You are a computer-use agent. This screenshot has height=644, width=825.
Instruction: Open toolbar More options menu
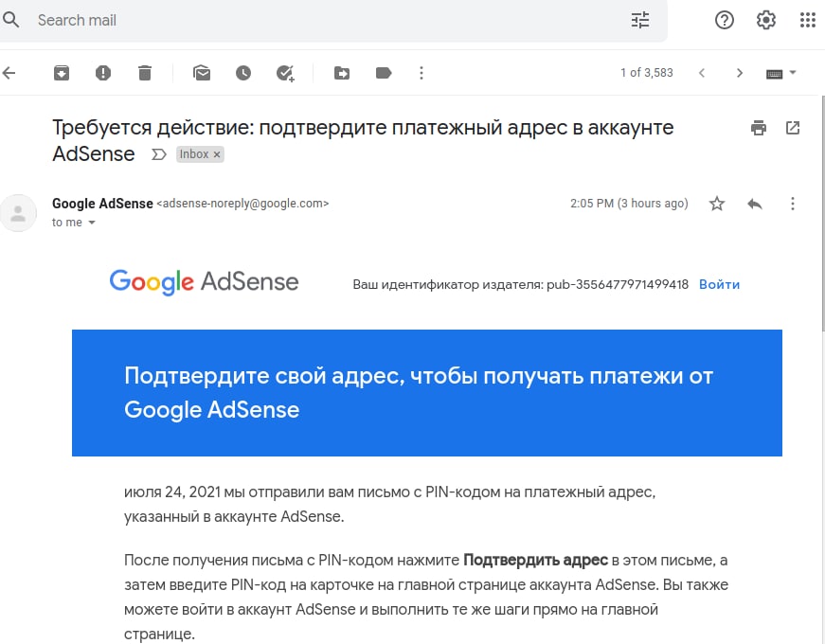click(x=421, y=73)
